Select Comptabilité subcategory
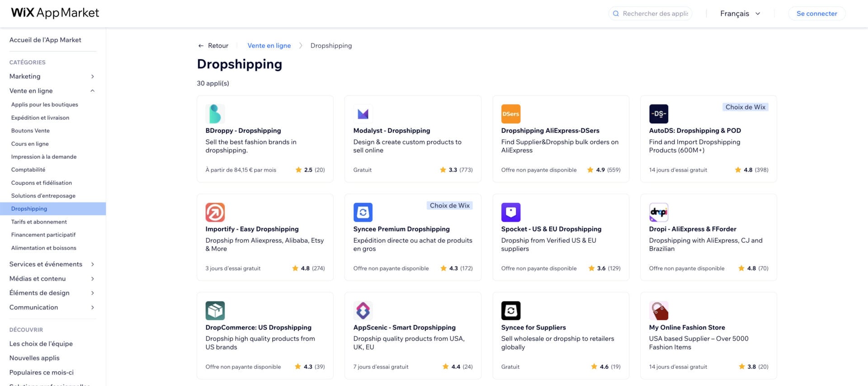 pyautogui.click(x=28, y=169)
